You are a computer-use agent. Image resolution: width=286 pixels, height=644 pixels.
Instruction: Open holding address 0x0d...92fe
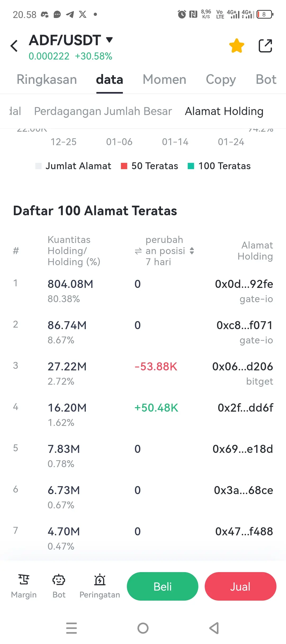(244, 284)
